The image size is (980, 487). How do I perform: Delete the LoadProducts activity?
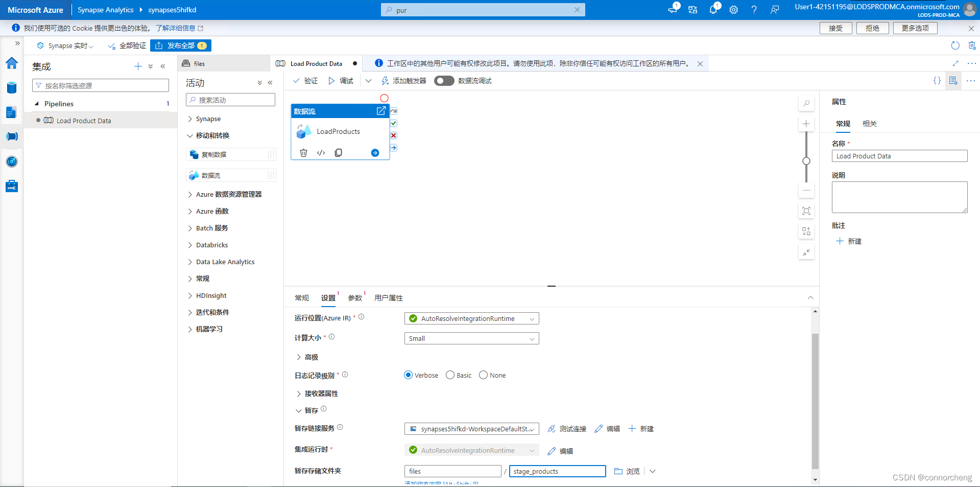pyautogui.click(x=303, y=153)
